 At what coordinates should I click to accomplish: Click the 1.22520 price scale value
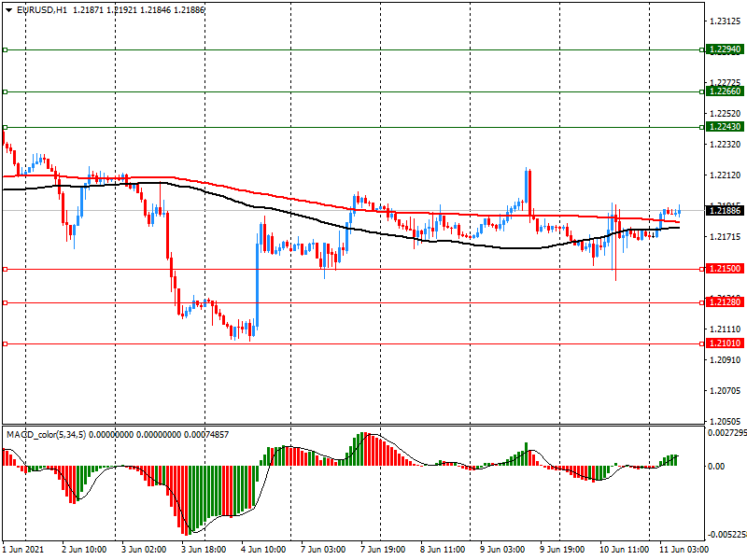click(x=726, y=113)
